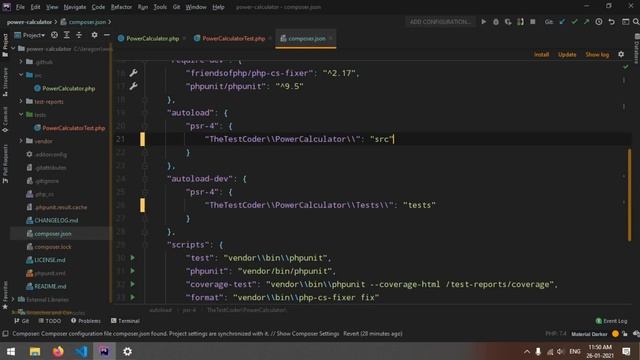The width and height of the screenshot is (640, 360).
Task: Open the Refactor menu
Action: [121, 7]
